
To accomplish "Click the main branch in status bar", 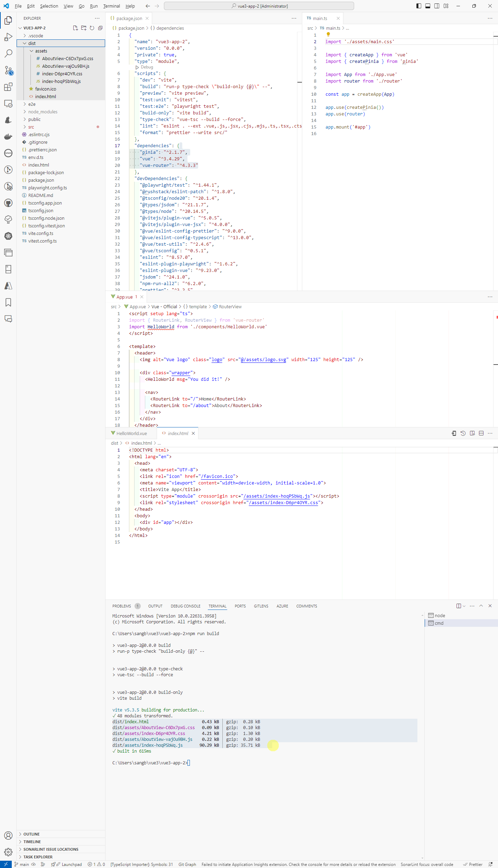I will pos(21,865).
